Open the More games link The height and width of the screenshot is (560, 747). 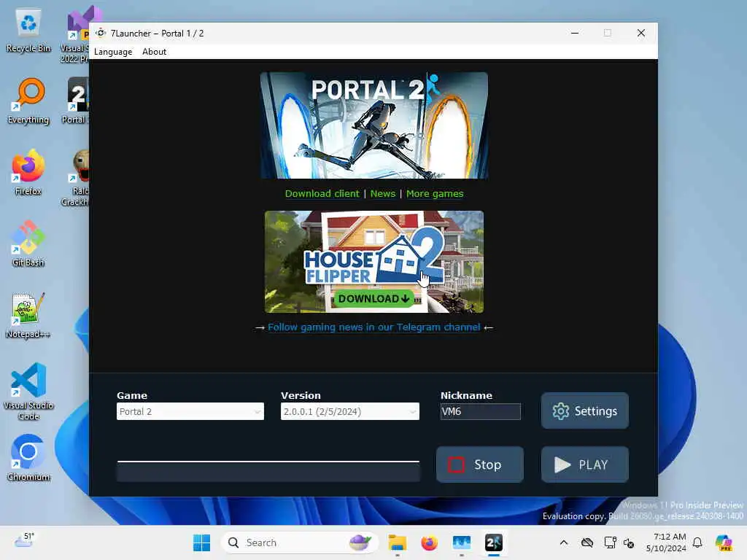[435, 194]
